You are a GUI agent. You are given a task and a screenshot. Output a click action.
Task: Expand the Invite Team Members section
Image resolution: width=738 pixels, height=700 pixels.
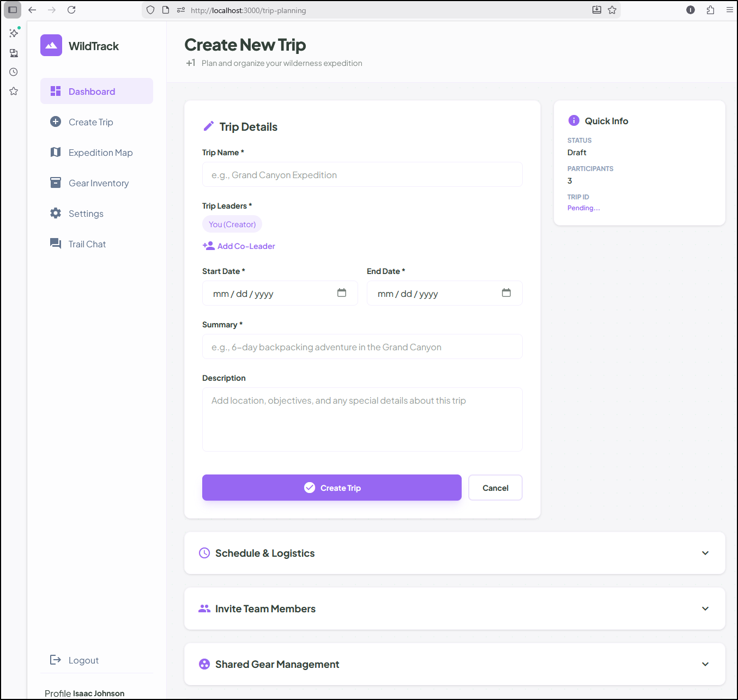coord(705,608)
